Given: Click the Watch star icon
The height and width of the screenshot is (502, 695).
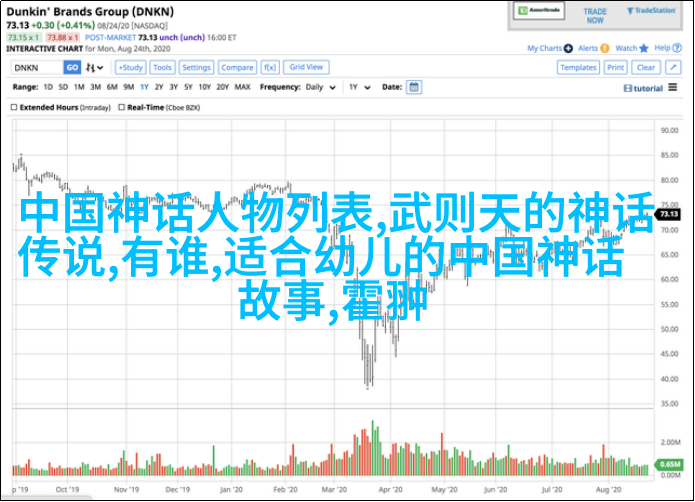Looking at the screenshot, I should tap(644, 48).
